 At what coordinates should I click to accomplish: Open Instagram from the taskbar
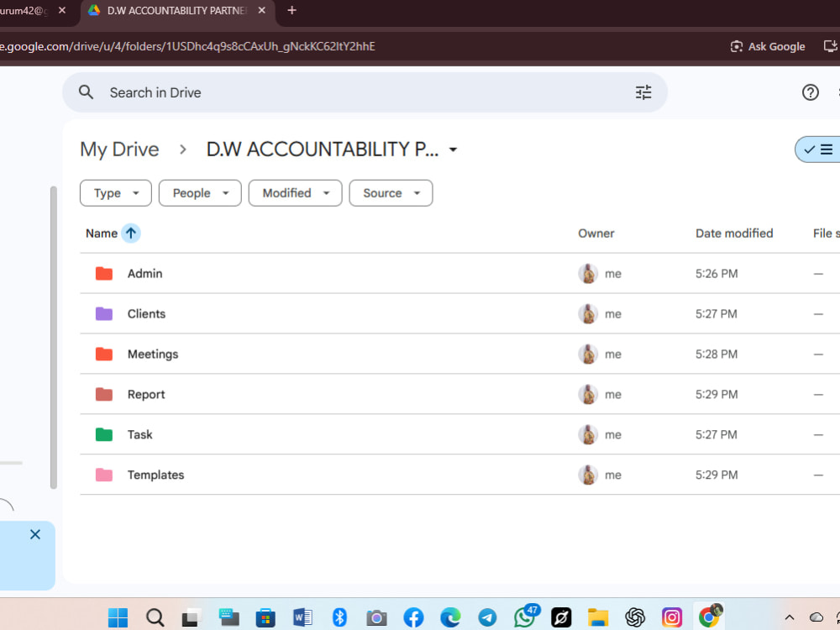[672, 617]
